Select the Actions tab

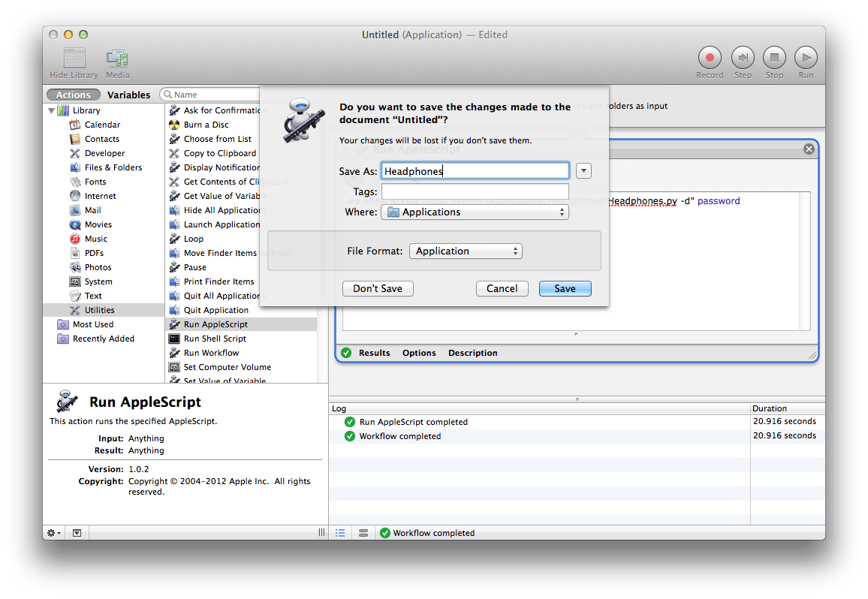click(74, 95)
